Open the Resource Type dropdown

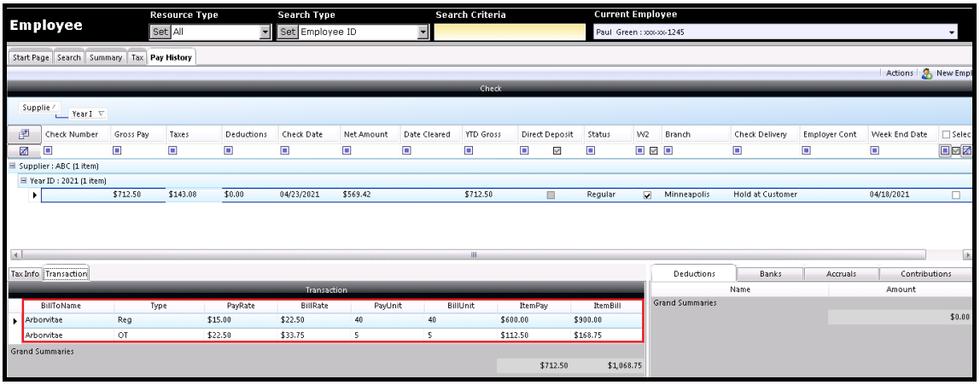[265, 32]
